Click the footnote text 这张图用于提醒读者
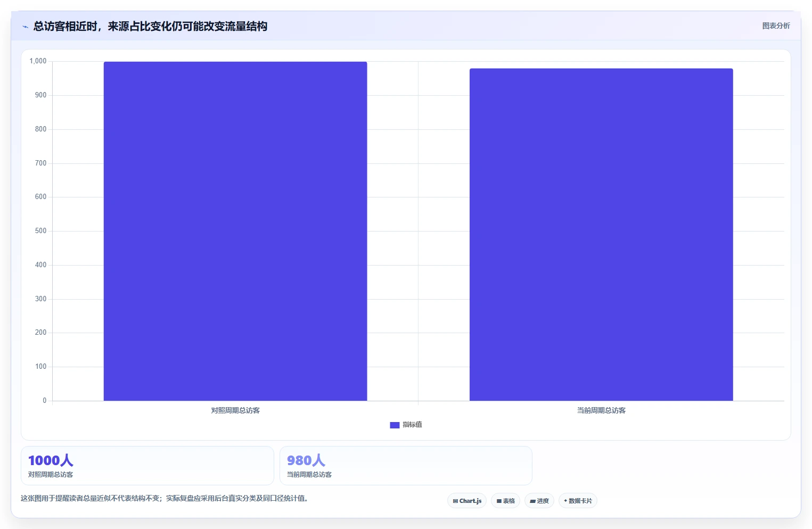This screenshot has height=529, width=812. point(164,498)
